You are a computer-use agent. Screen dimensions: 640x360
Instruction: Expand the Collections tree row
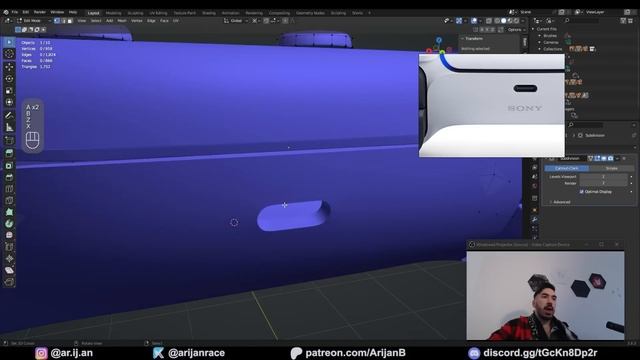(x=540, y=49)
